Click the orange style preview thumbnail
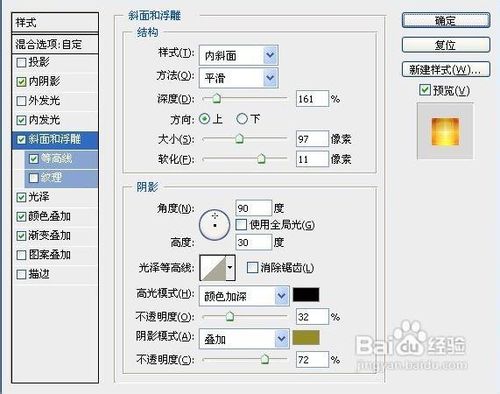The height and width of the screenshot is (394, 500). (445, 132)
